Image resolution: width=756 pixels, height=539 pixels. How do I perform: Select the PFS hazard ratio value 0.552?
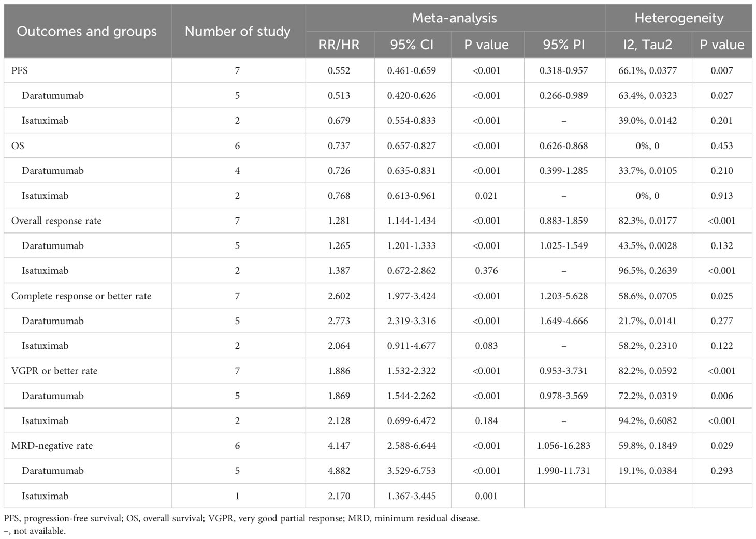(x=339, y=70)
